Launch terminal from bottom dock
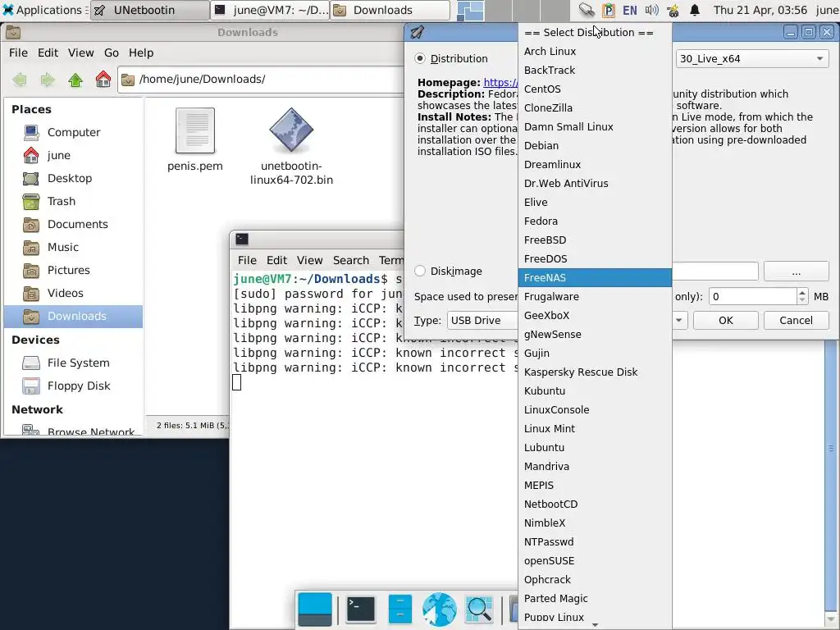The height and width of the screenshot is (630, 840). (361, 609)
